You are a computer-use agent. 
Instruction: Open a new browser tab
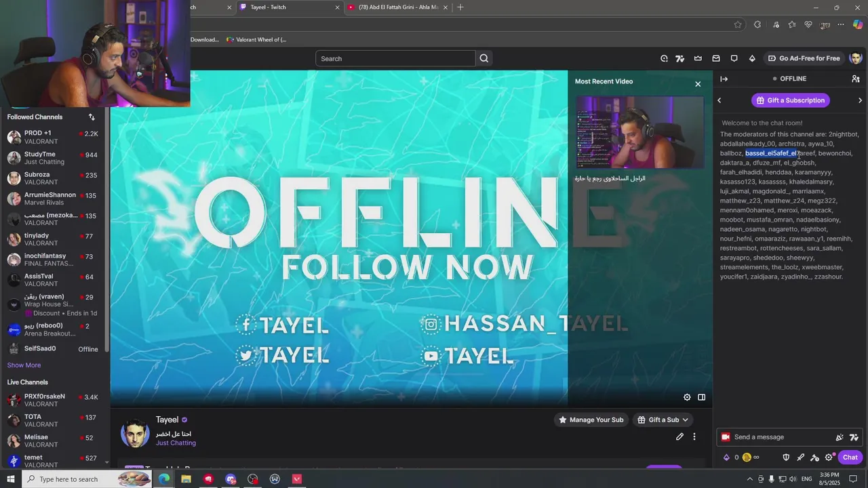click(x=460, y=7)
